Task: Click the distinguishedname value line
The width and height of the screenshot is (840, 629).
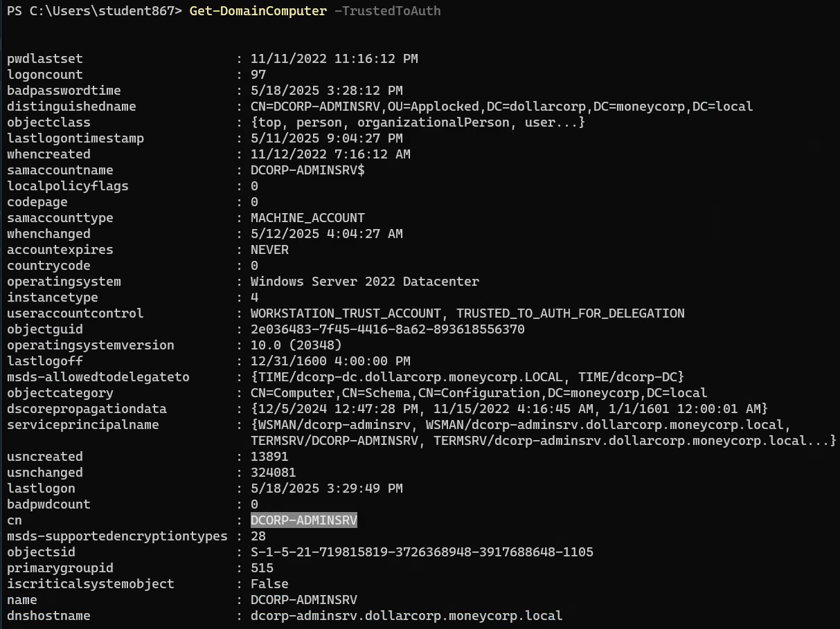Action: coord(501,107)
